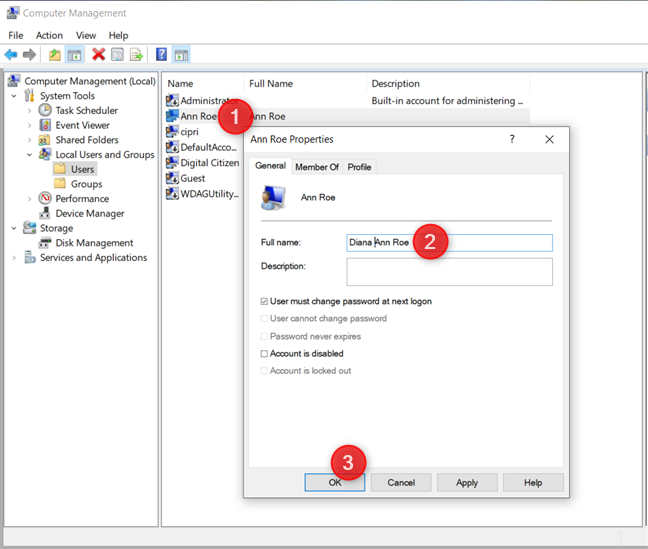Sort list by the Description column header
Screen dimensions: 648x549
[x=448, y=84]
